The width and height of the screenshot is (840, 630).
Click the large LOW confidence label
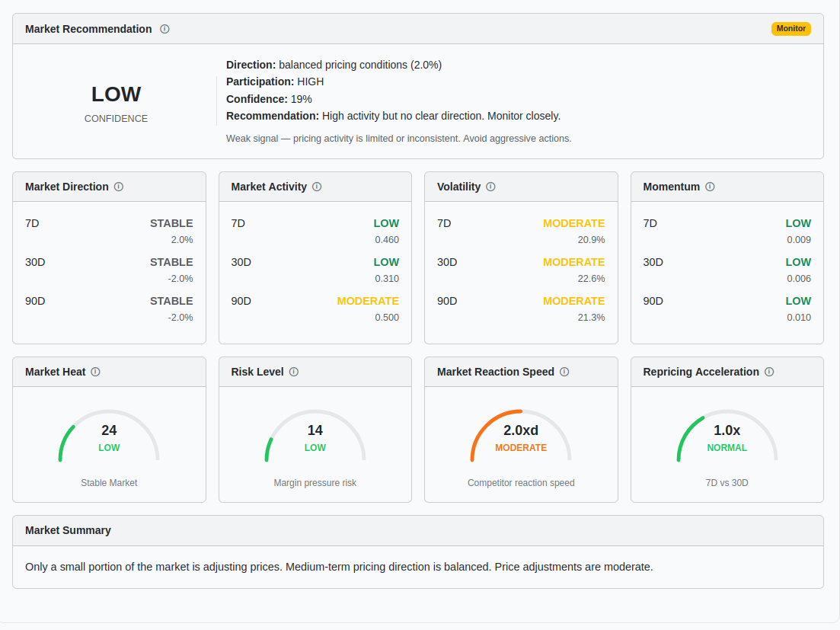click(117, 94)
